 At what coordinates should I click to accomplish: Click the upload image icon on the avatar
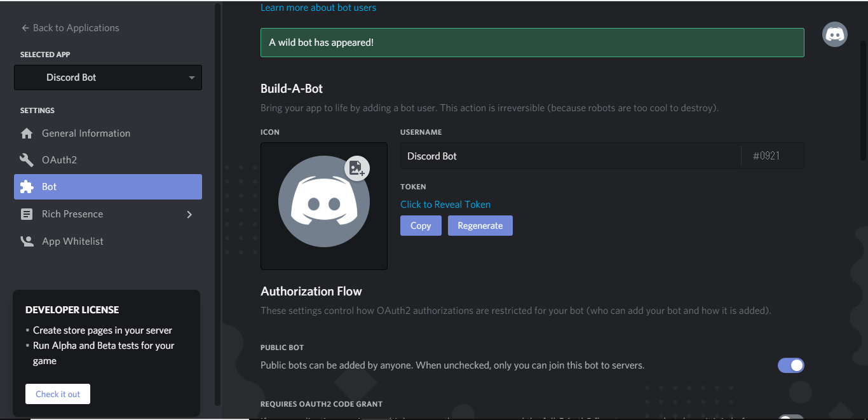pyautogui.click(x=357, y=168)
